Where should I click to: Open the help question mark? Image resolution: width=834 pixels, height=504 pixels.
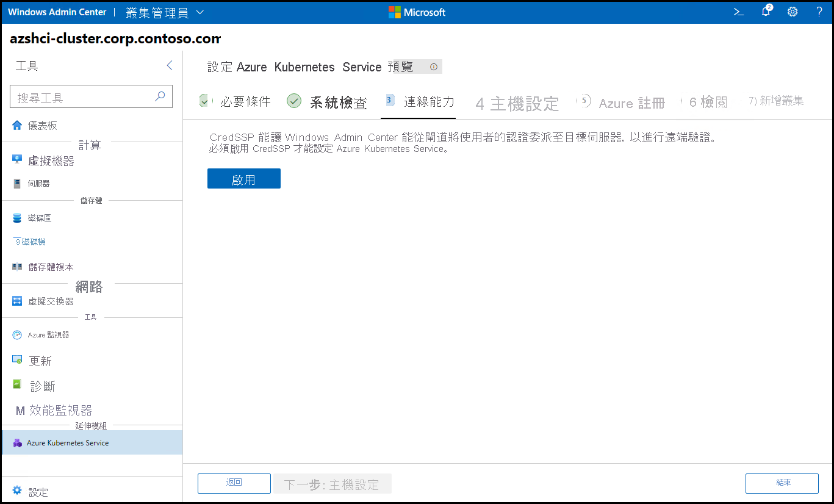(819, 12)
